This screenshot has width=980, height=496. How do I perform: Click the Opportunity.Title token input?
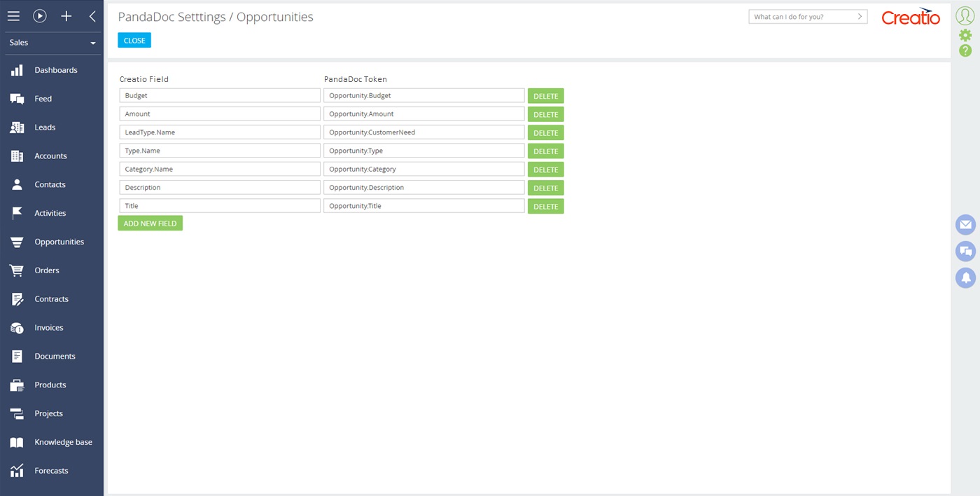(x=424, y=206)
